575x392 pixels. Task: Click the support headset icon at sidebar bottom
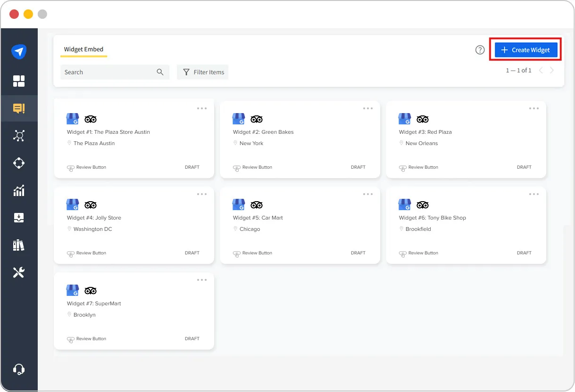click(x=19, y=369)
